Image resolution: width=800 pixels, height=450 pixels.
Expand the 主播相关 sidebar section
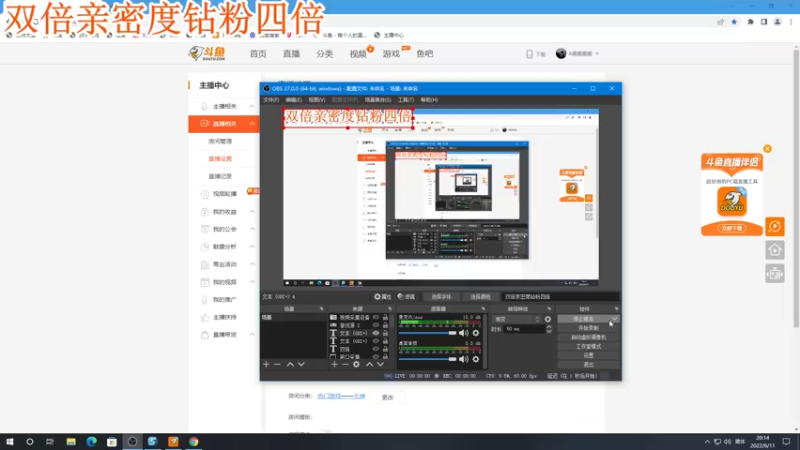[253, 106]
